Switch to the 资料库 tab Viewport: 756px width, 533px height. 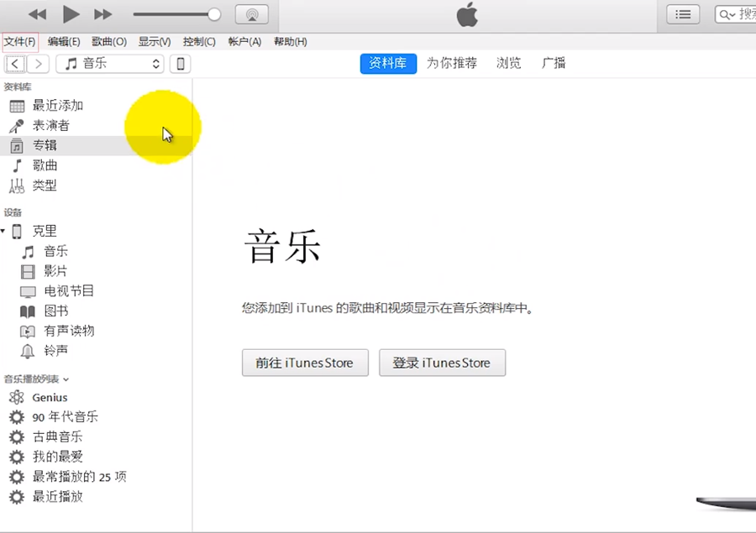coord(388,64)
